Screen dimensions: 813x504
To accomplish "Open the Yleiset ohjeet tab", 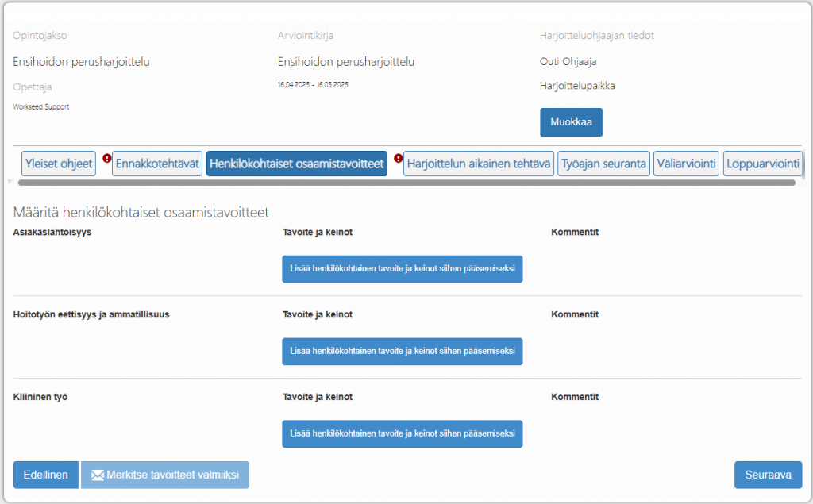I will (60, 164).
